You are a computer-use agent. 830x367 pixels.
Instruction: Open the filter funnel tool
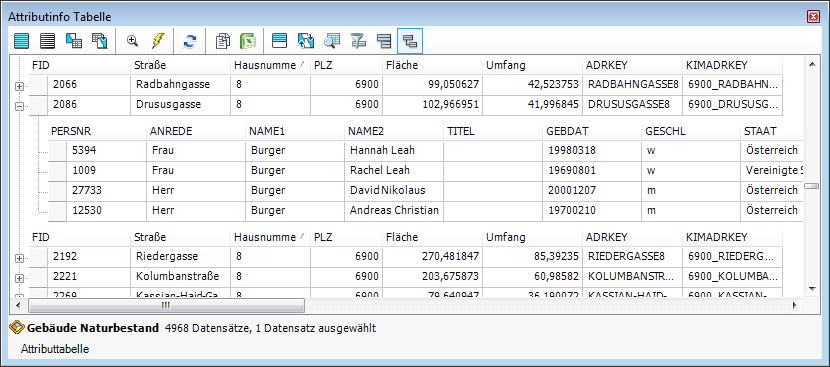pyautogui.click(x=358, y=41)
